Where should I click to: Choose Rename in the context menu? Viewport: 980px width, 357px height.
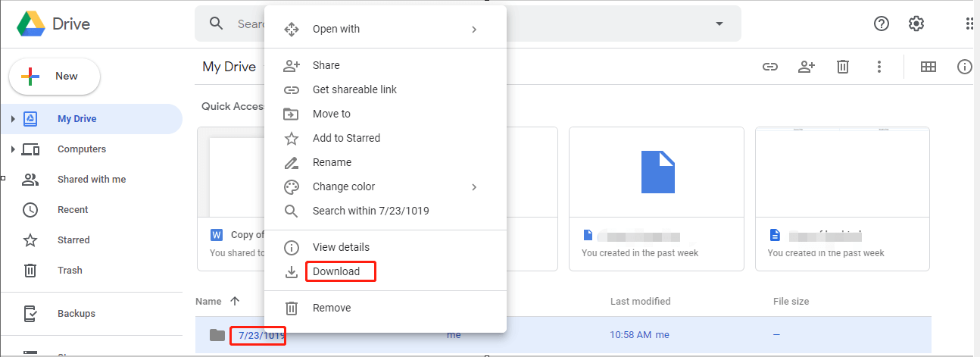[332, 162]
